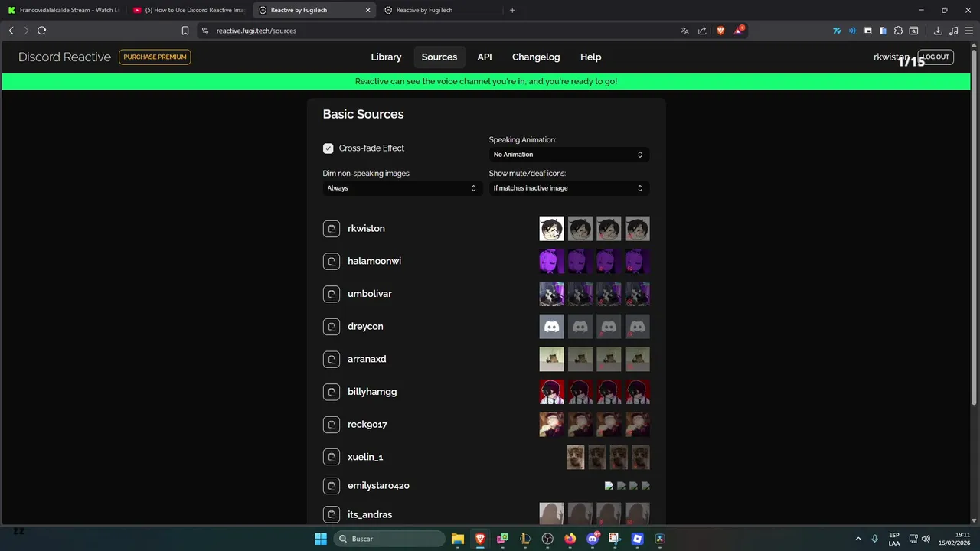The image size is (980, 551).
Task: Select reckg017's second avatar thumbnail
Action: pos(580,425)
